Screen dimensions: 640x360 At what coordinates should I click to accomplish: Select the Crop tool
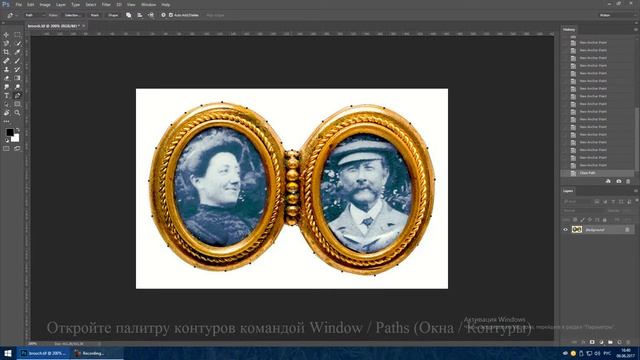pyautogui.click(x=6, y=52)
